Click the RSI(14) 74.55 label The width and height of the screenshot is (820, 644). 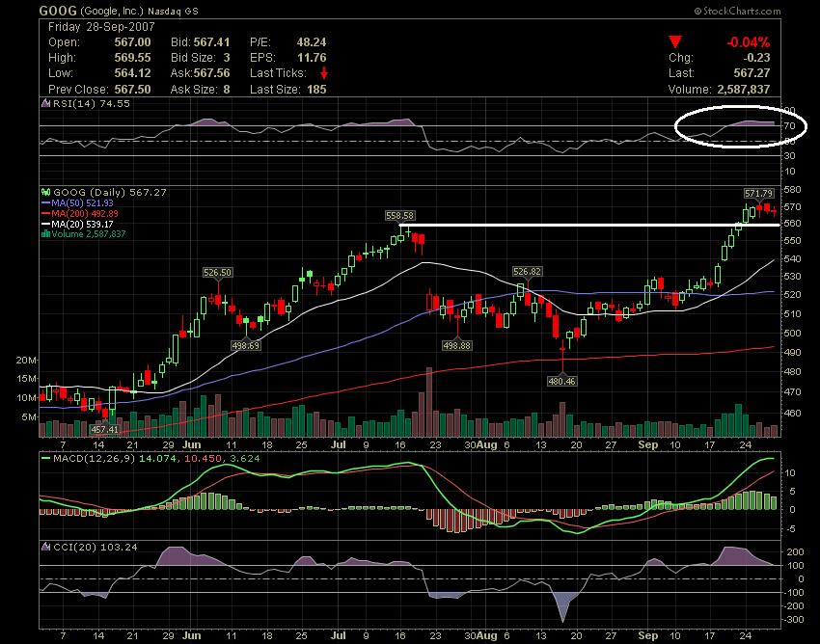click(x=92, y=103)
